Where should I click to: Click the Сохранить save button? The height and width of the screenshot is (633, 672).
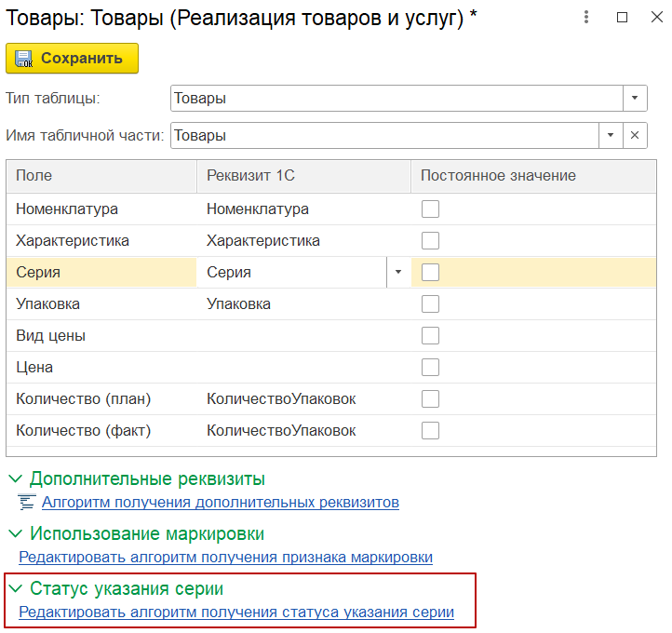[72, 58]
